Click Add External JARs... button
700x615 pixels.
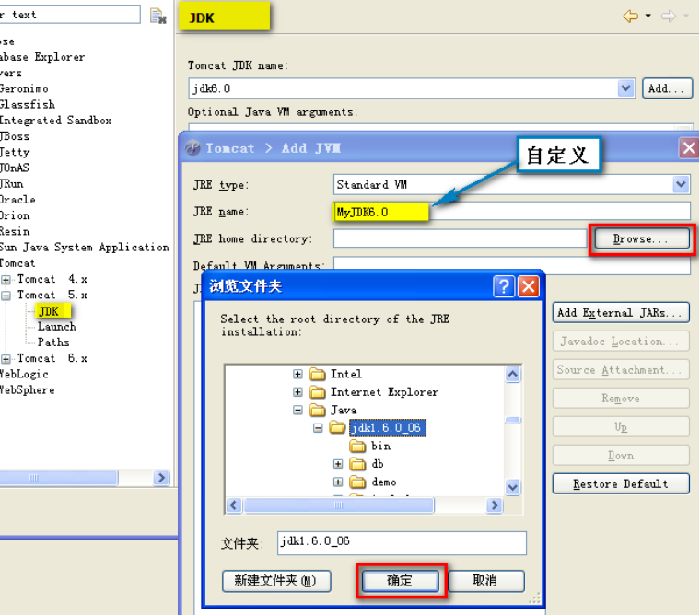[621, 313]
